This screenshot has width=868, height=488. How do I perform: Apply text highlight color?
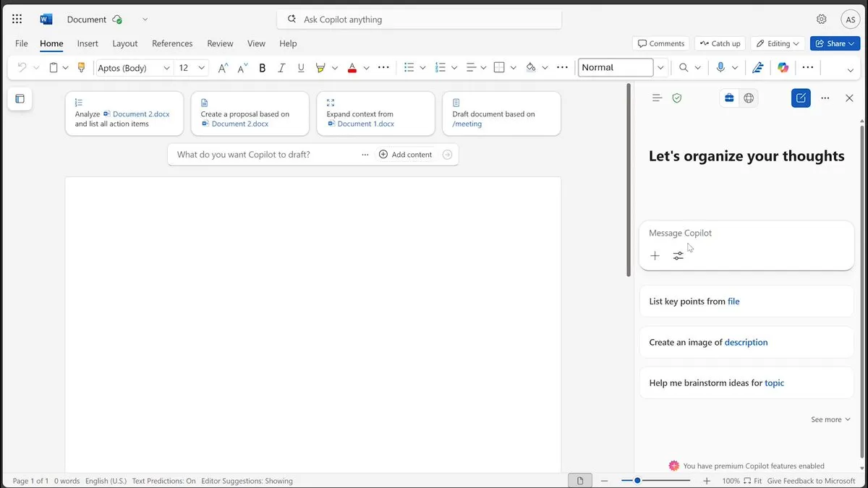320,67
